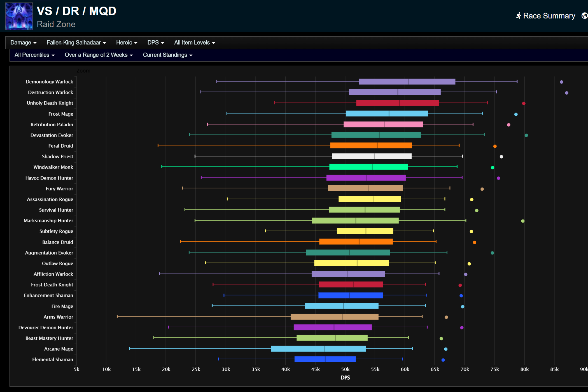This screenshot has width=588, height=392.
Task: Open the All Percentiles filter menu
Action: 34,55
